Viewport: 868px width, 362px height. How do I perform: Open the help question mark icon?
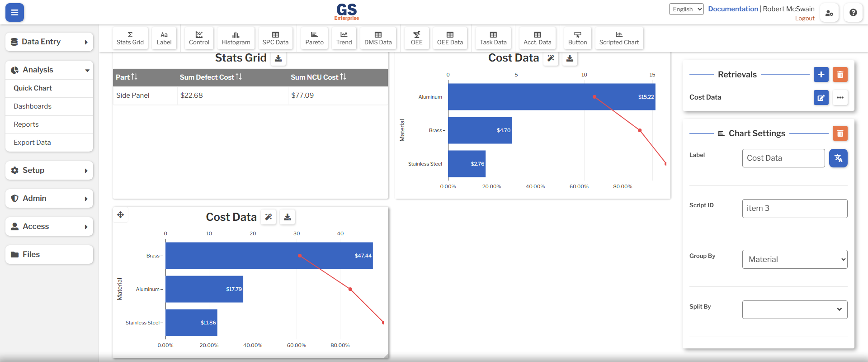point(853,13)
